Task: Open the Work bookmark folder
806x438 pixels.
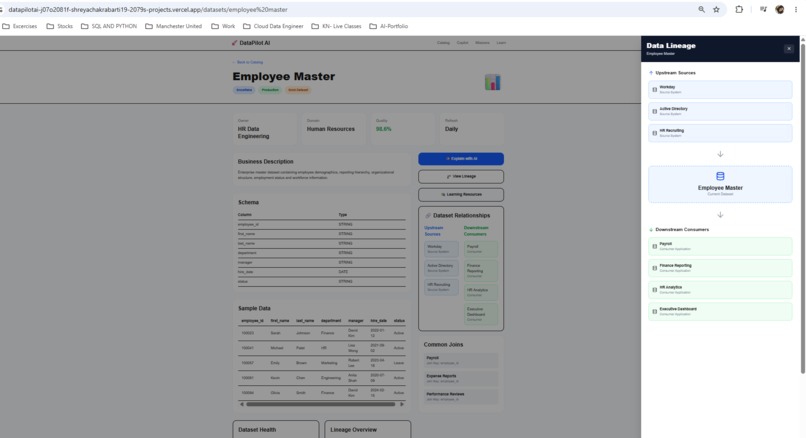Action: [x=223, y=26]
